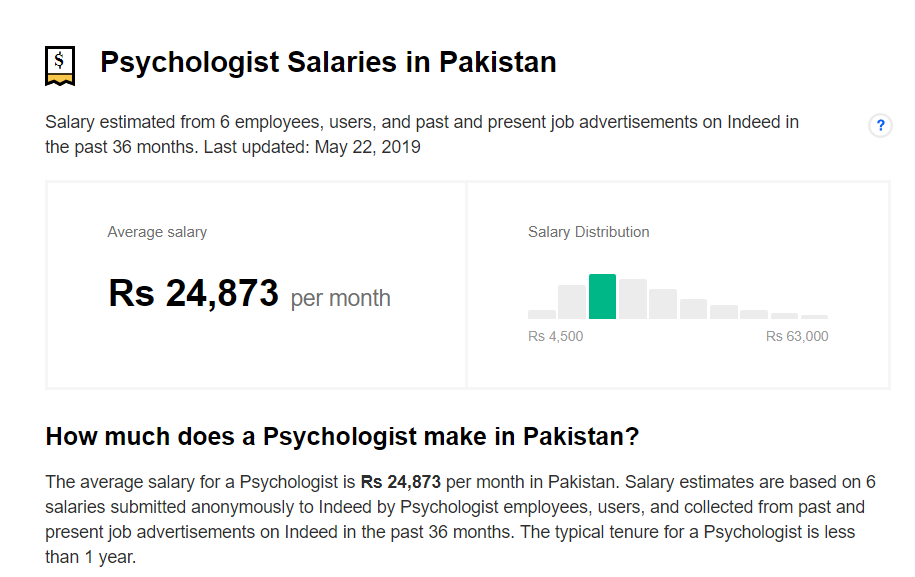Click the bold 'Rs 24,873' in the paragraph
Image resolution: width=915 pixels, height=577 pixels.
pyautogui.click(x=400, y=481)
